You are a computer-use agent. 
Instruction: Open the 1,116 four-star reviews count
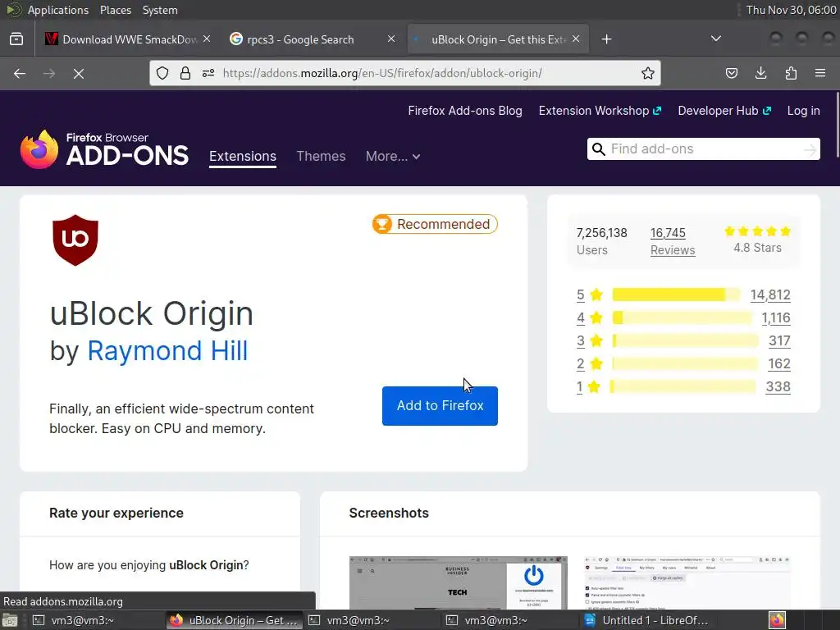point(776,318)
